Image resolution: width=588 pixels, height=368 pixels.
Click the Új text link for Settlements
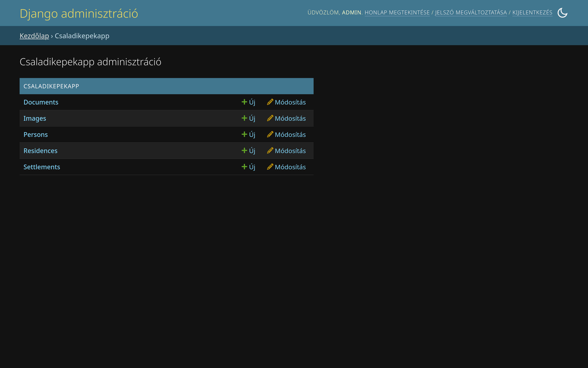[x=252, y=167]
